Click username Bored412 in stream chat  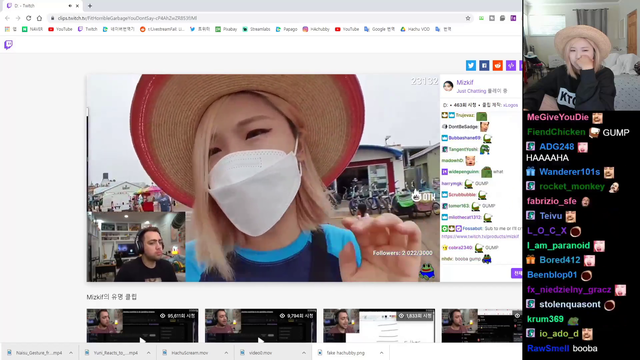pyautogui.click(x=560, y=260)
